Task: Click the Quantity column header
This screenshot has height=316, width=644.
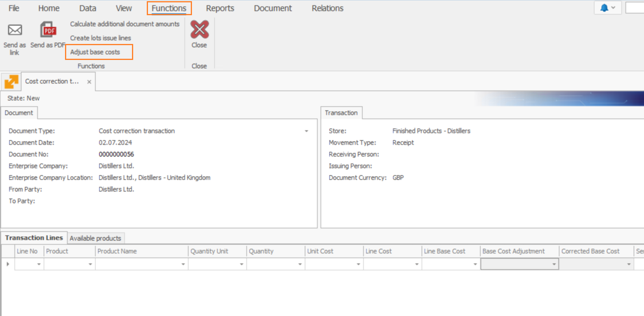Action: (x=276, y=251)
